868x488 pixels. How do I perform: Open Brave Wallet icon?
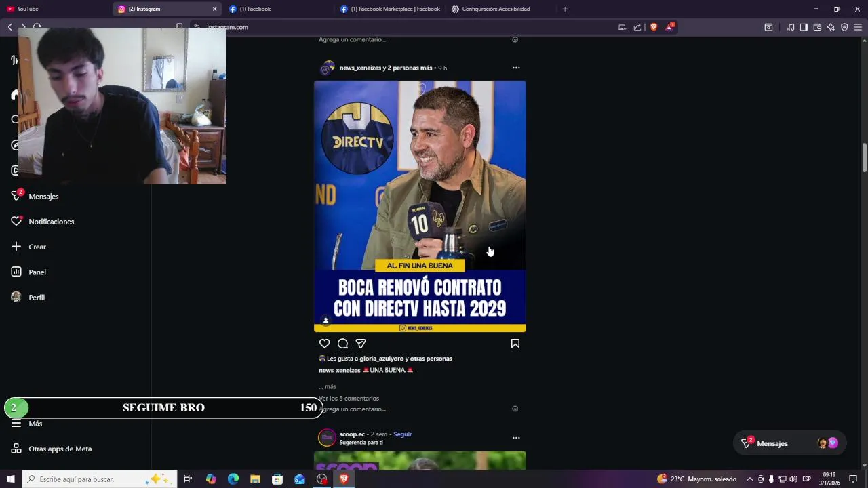(817, 27)
